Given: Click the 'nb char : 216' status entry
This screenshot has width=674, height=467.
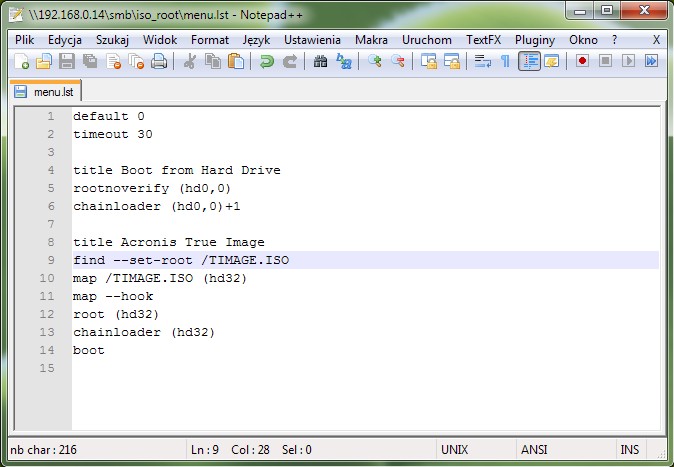Looking at the screenshot, I should [x=43, y=450].
